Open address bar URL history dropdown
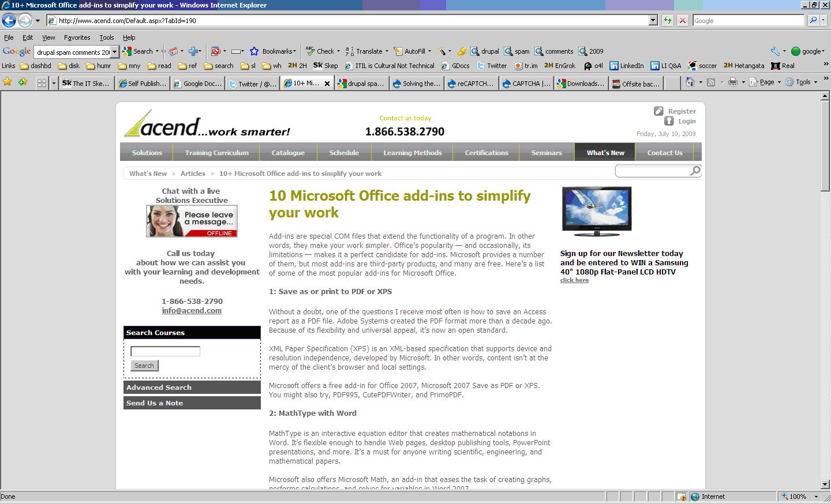 click(653, 20)
